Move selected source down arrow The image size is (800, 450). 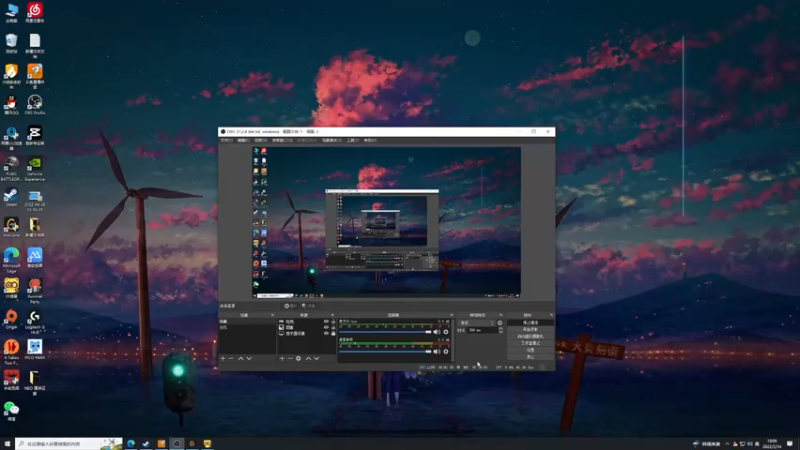pyautogui.click(x=316, y=359)
